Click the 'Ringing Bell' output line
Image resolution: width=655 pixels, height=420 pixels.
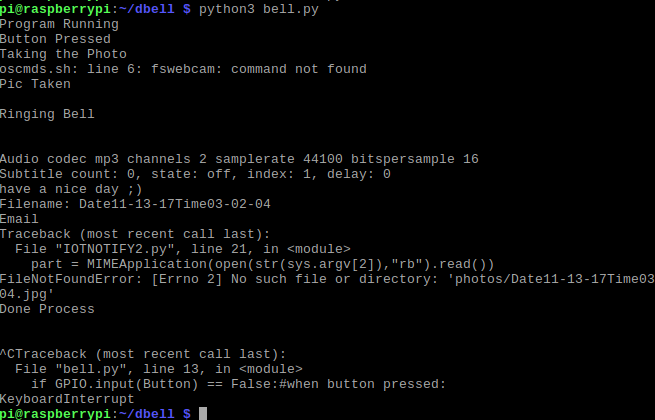[47, 114]
